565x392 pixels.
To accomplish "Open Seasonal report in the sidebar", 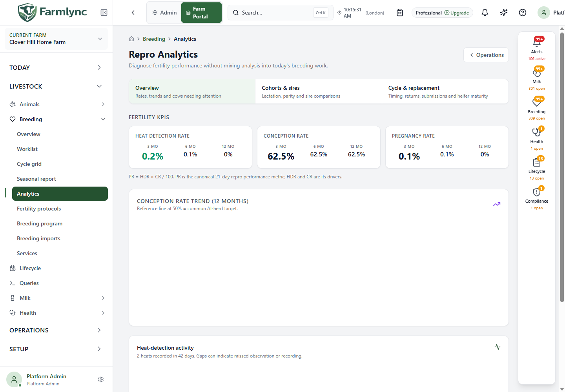I will tap(60, 179).
